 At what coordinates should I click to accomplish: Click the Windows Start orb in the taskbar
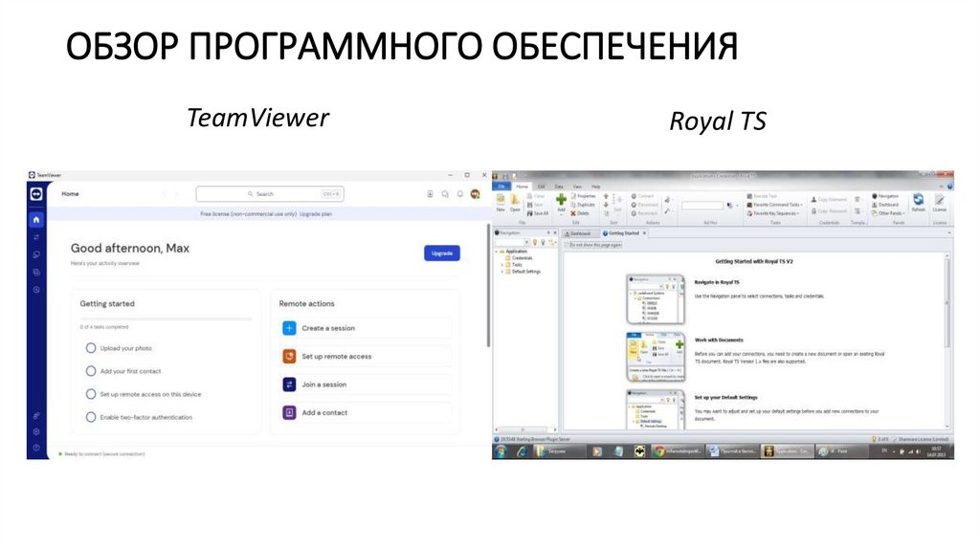pos(501,450)
